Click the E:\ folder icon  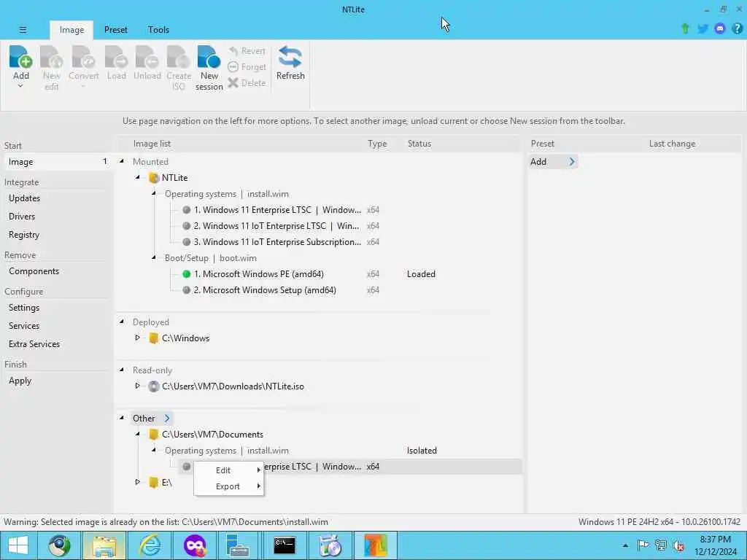pyautogui.click(x=153, y=483)
